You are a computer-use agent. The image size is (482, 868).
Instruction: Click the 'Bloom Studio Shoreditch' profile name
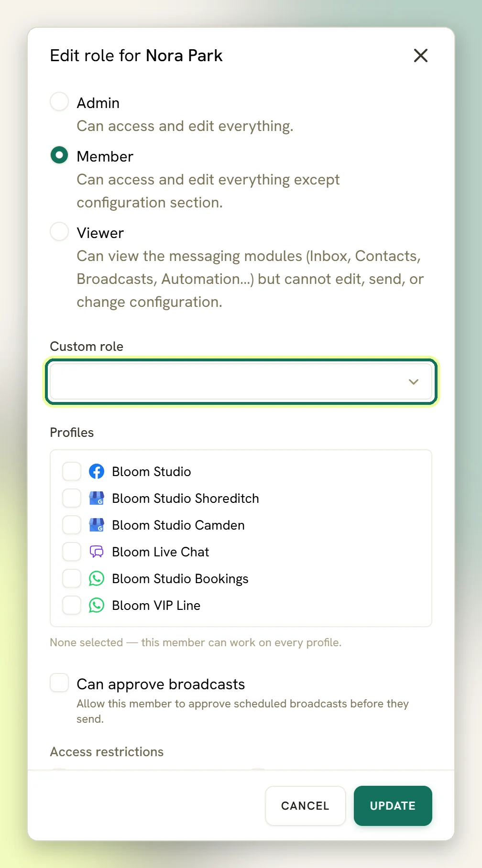(x=185, y=498)
